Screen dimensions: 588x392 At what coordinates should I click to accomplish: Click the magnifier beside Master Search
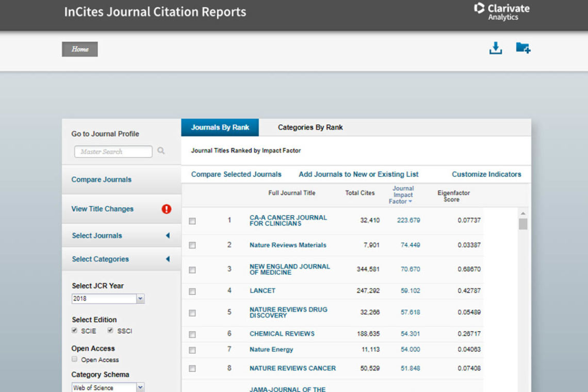click(160, 152)
